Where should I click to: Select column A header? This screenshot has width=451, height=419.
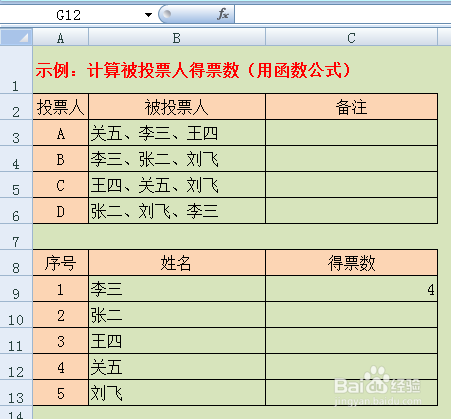point(60,38)
